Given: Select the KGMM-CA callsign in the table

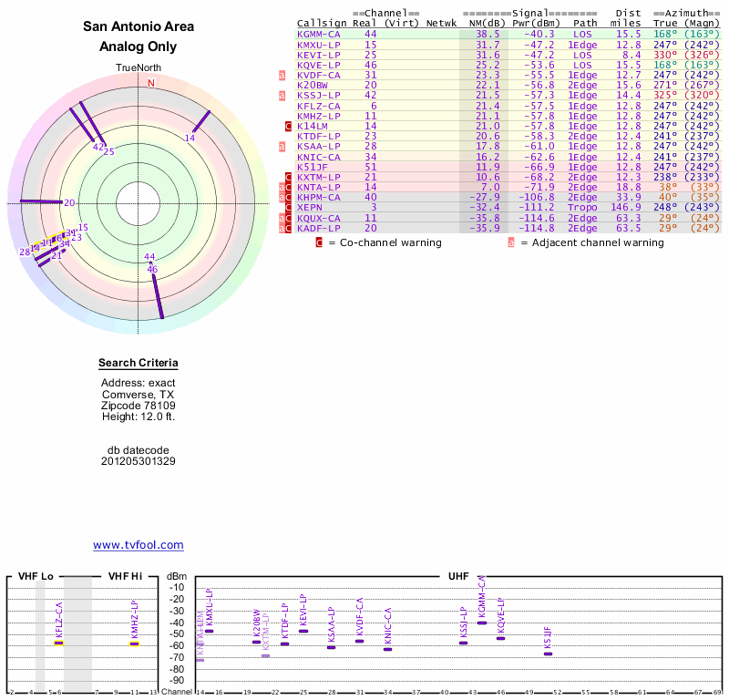Looking at the screenshot, I should point(318,34).
